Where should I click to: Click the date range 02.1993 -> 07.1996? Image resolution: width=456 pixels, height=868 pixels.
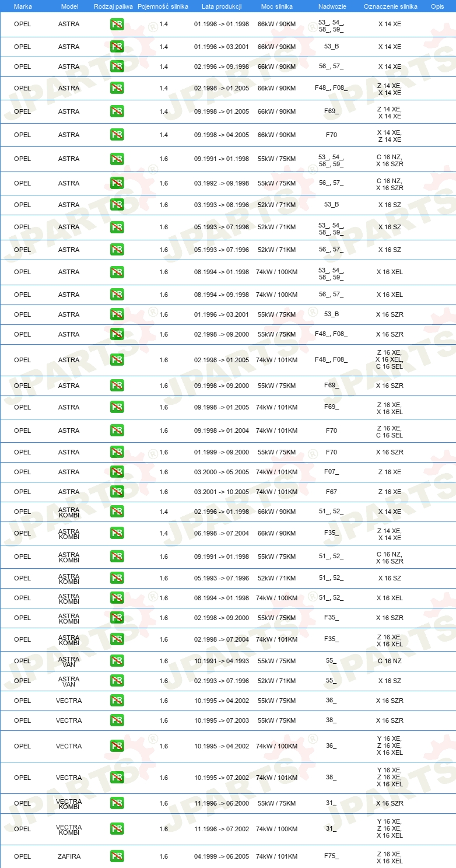pos(222,681)
